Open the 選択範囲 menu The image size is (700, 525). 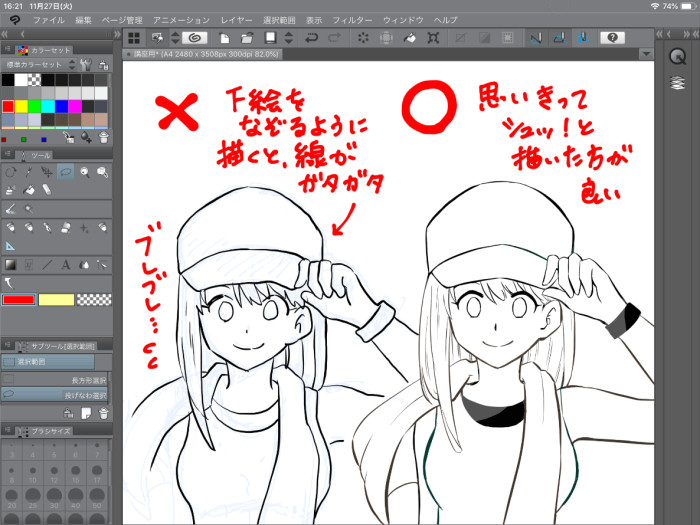279,20
